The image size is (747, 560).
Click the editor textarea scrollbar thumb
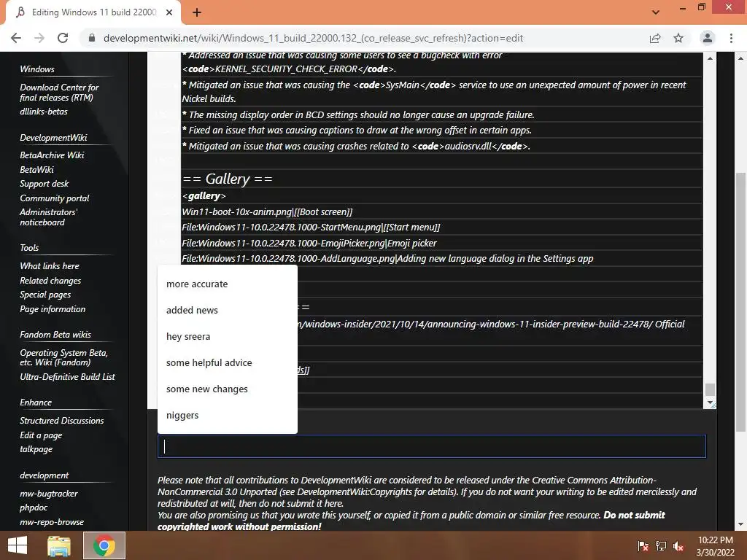pyautogui.click(x=710, y=389)
